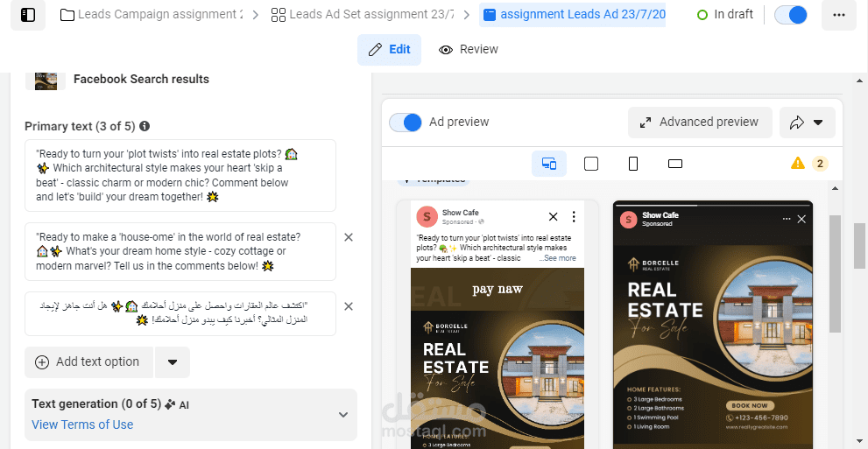This screenshot has height=449, width=868.
Task: Click Add text option button
Action: coord(88,362)
